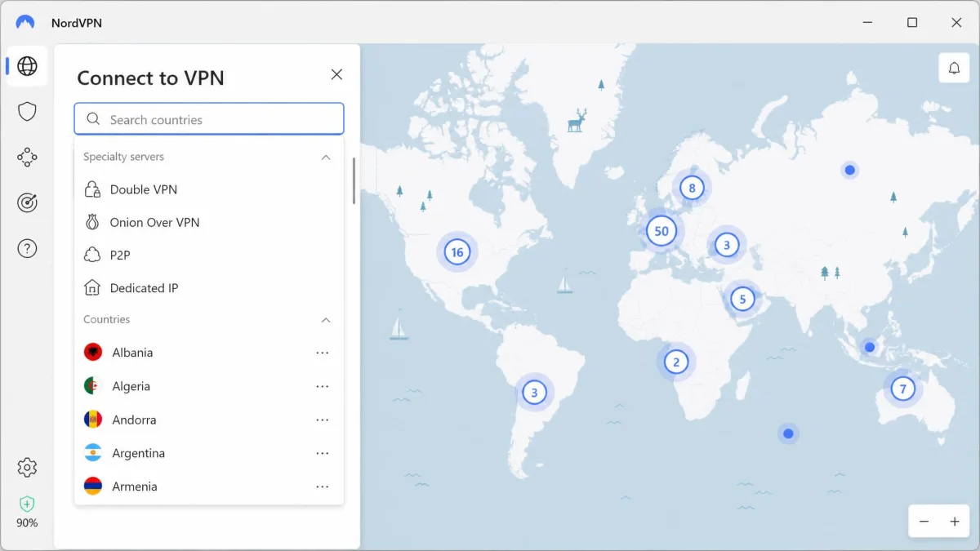This screenshot has width=980, height=551.
Task: Click the 16-server cluster over North America
Action: (x=457, y=252)
